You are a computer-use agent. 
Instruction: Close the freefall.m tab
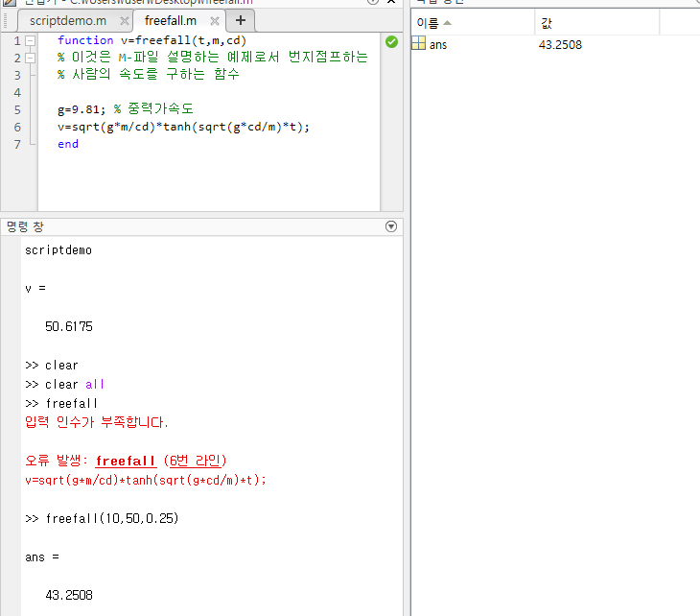click(214, 21)
